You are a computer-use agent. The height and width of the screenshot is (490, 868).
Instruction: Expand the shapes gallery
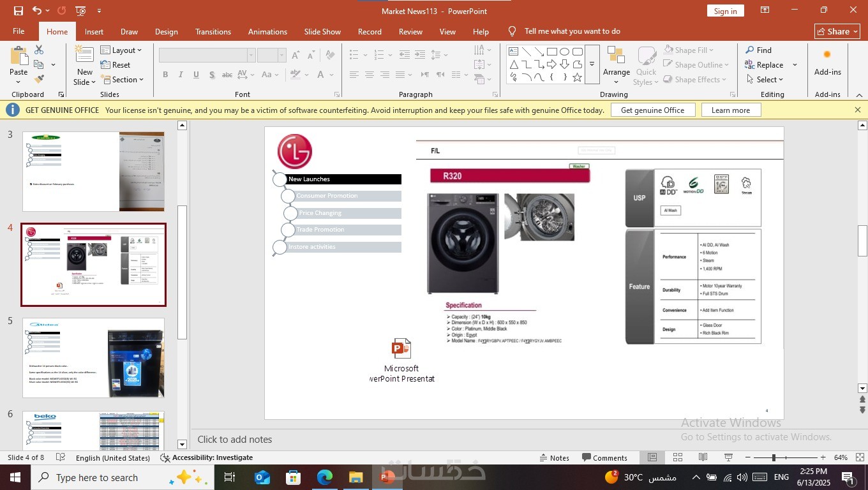click(x=592, y=64)
